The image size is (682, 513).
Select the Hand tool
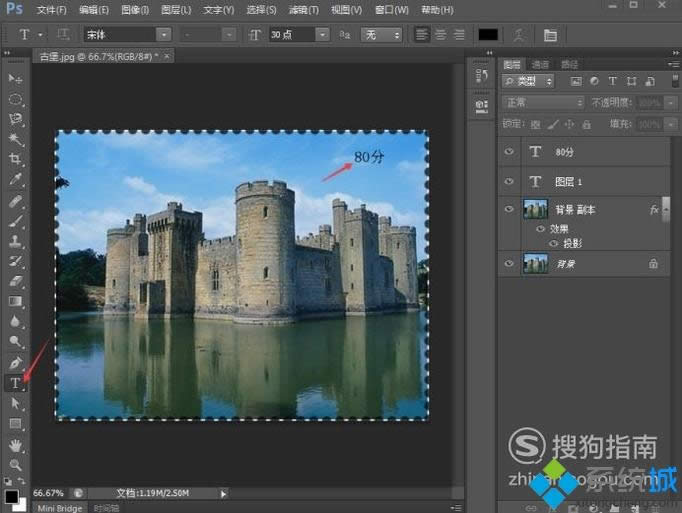[x=15, y=445]
